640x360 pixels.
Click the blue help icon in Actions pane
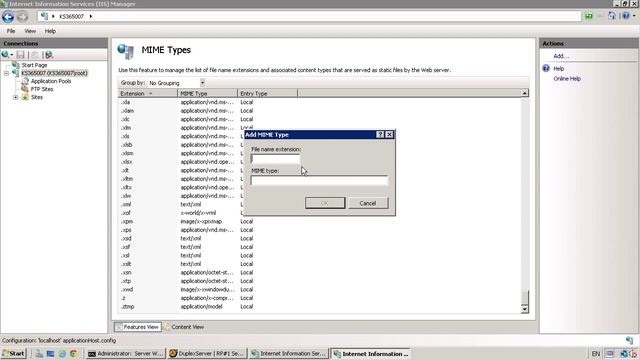546,68
